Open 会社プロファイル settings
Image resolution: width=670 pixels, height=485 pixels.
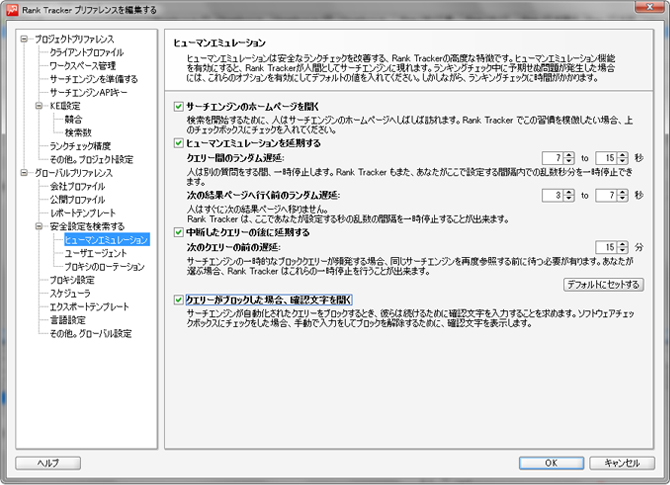[x=77, y=186]
